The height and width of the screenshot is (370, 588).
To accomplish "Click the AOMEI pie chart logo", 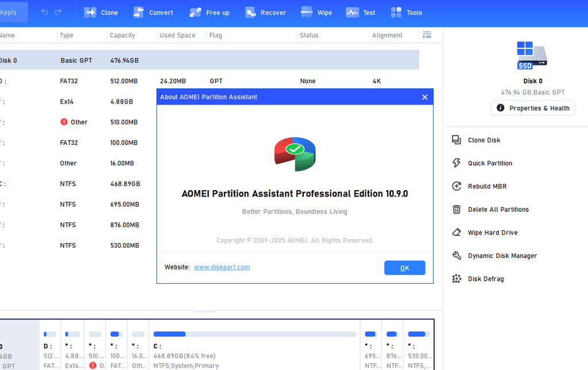I will [295, 154].
